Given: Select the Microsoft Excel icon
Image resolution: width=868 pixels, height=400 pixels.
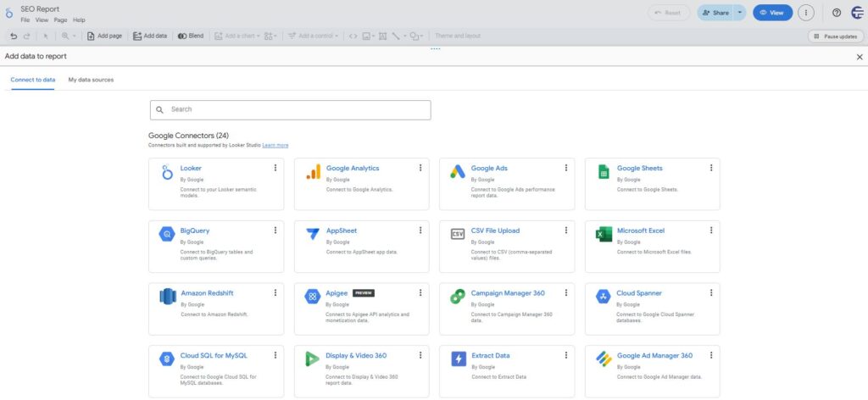Looking at the screenshot, I should pos(604,234).
